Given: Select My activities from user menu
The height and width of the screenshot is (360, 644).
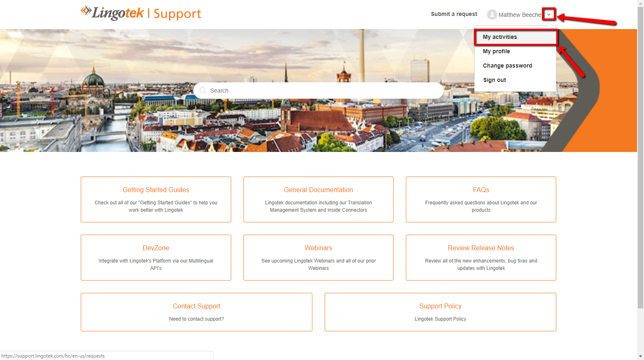Looking at the screenshot, I should pyautogui.click(x=516, y=37).
